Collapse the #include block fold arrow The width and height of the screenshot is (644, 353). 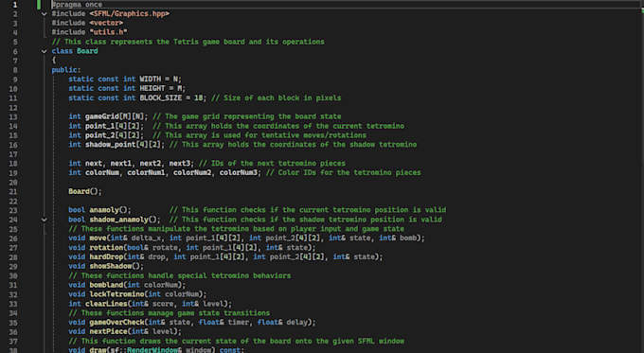tap(44, 14)
